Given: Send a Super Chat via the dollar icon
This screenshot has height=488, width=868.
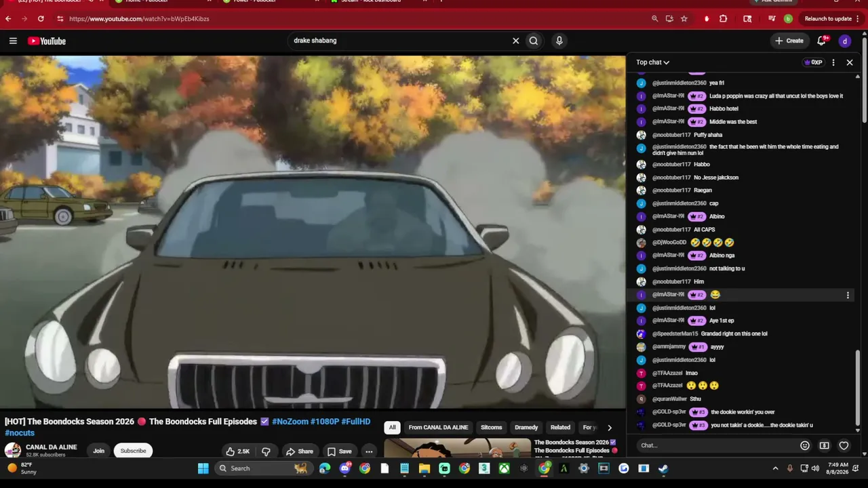Looking at the screenshot, I should coord(824,445).
